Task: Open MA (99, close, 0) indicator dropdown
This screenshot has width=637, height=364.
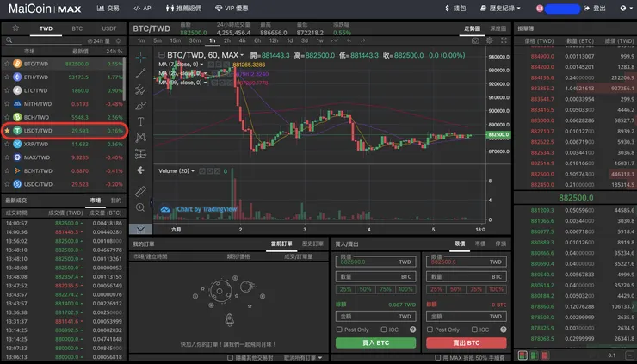Action: [x=205, y=83]
